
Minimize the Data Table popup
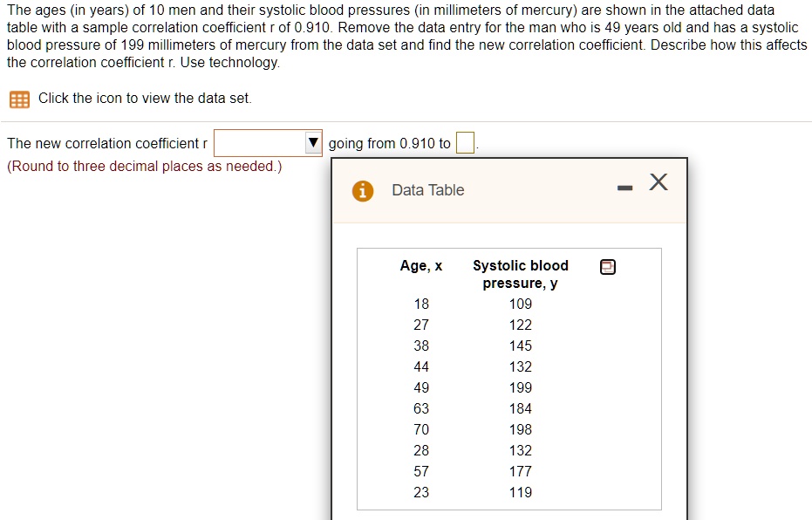tap(624, 188)
